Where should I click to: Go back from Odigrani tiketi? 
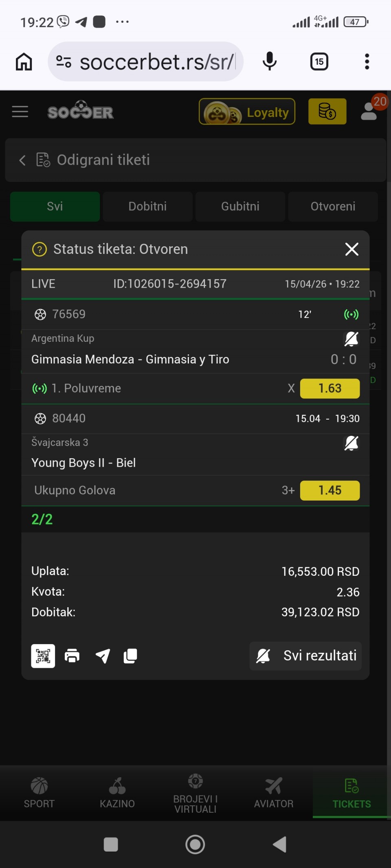click(22, 160)
